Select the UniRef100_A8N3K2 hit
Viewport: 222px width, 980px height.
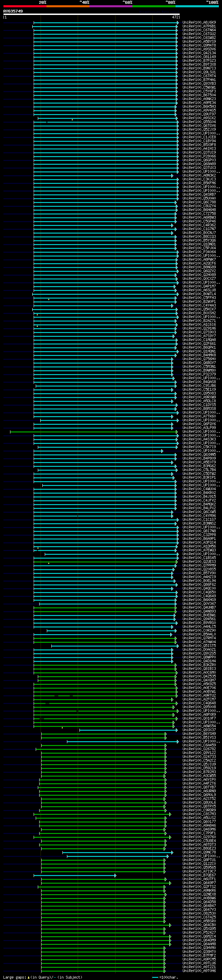pos(199,175)
